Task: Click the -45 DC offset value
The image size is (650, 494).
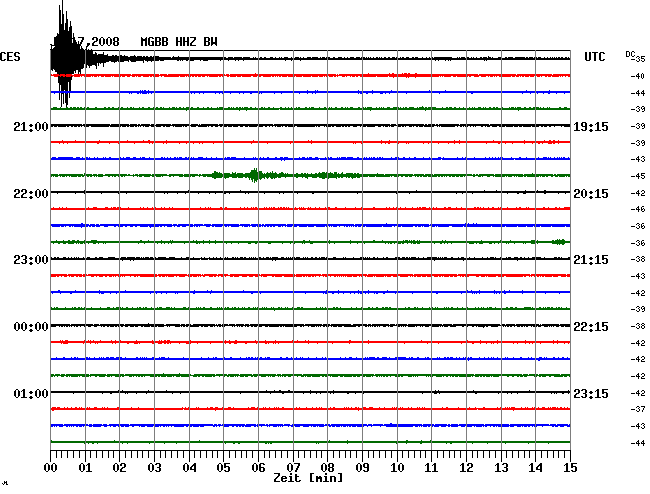Action: pyautogui.click(x=638, y=176)
